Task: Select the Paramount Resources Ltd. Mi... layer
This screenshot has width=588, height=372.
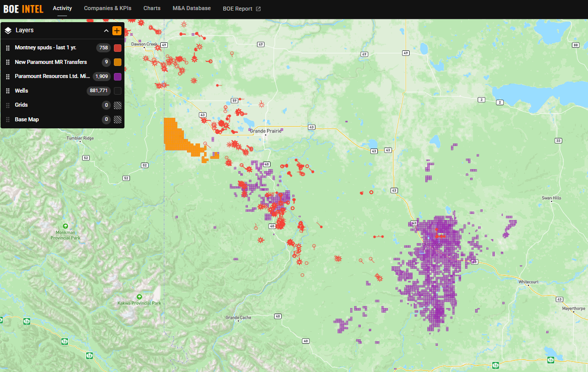Action: (x=52, y=76)
